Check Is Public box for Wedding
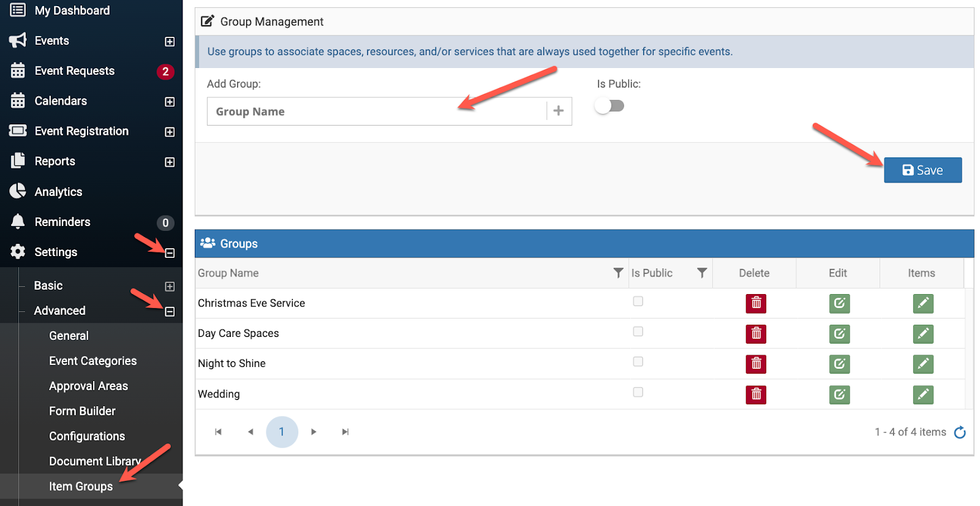The height and width of the screenshot is (506, 980). coord(638,392)
